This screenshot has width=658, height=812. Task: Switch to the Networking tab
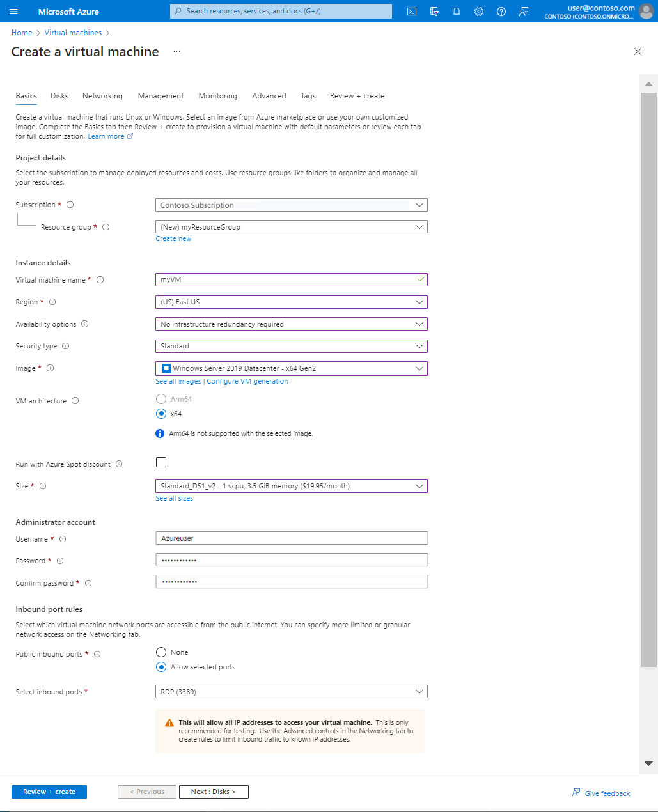pyautogui.click(x=102, y=96)
